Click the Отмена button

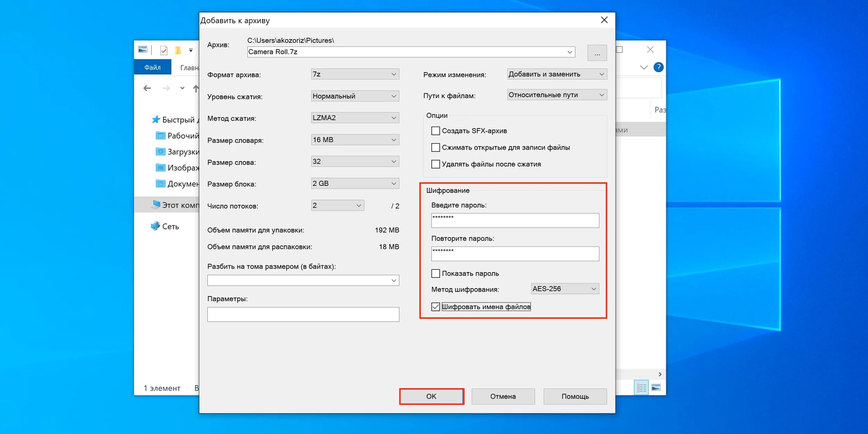503,396
